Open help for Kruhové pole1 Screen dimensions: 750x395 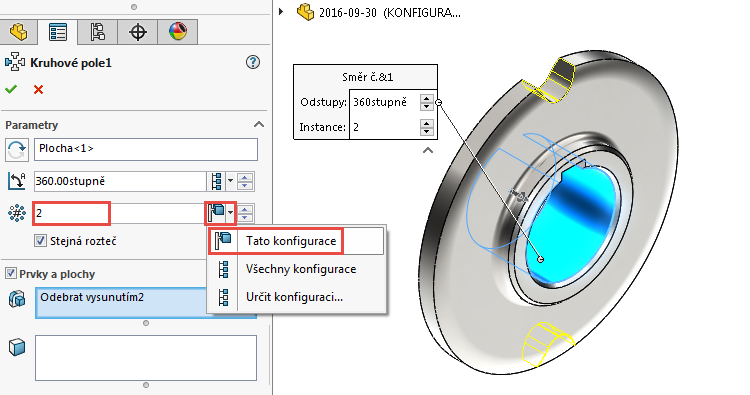(x=253, y=62)
